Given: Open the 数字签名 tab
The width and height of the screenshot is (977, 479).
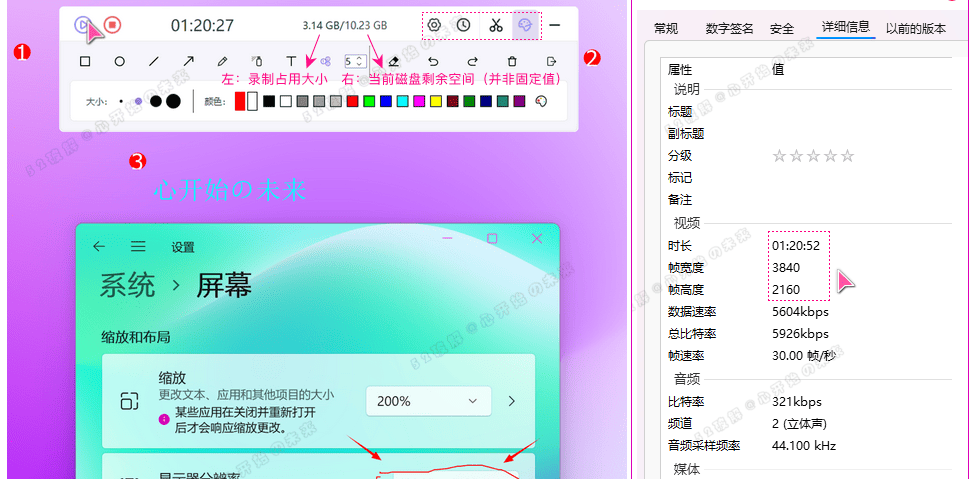Looking at the screenshot, I should (729, 29).
